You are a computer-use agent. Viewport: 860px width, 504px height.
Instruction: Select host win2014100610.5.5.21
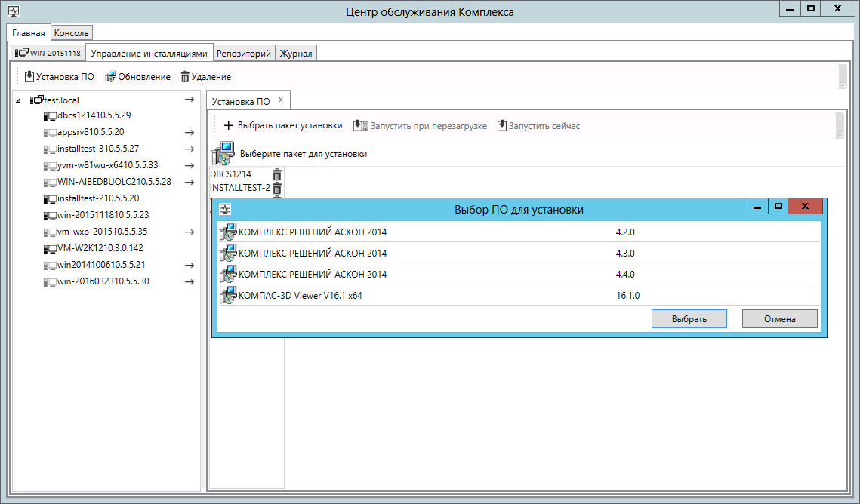click(94, 265)
